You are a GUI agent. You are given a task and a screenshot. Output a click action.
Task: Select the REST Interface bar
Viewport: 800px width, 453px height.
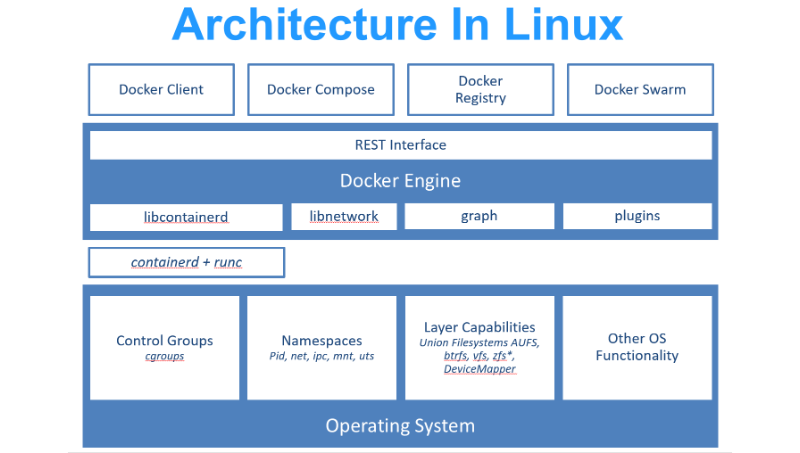(x=401, y=145)
